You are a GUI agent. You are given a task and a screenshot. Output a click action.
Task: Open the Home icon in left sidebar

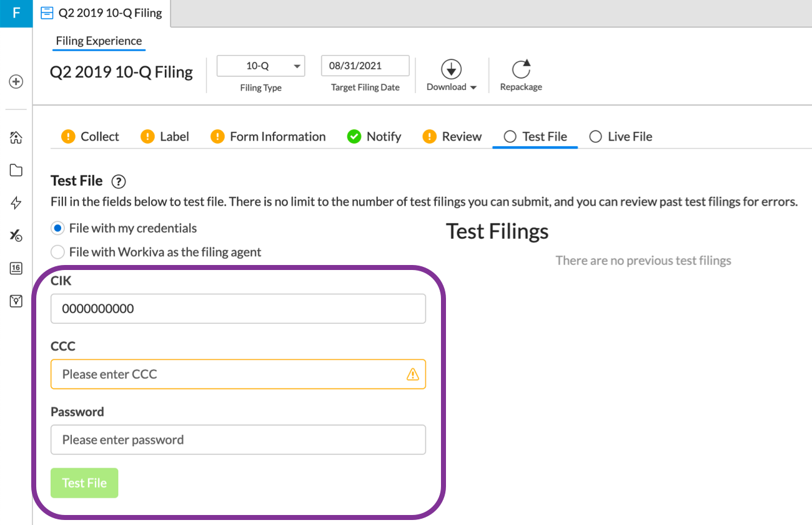[x=16, y=137]
